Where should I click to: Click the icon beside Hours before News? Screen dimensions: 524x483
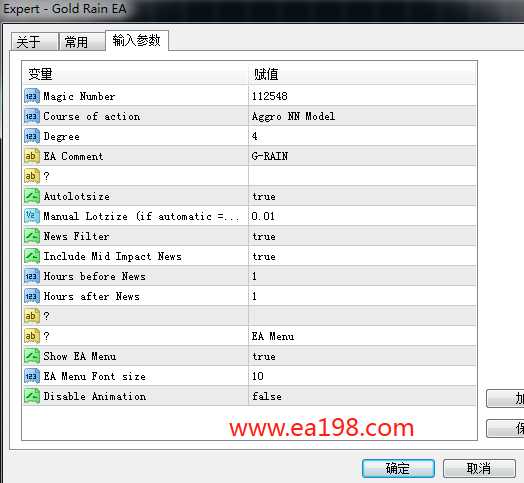32,276
